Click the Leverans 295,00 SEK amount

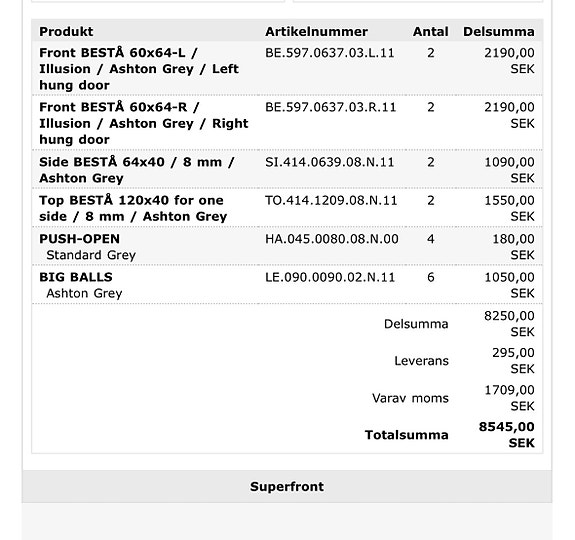pos(513,361)
